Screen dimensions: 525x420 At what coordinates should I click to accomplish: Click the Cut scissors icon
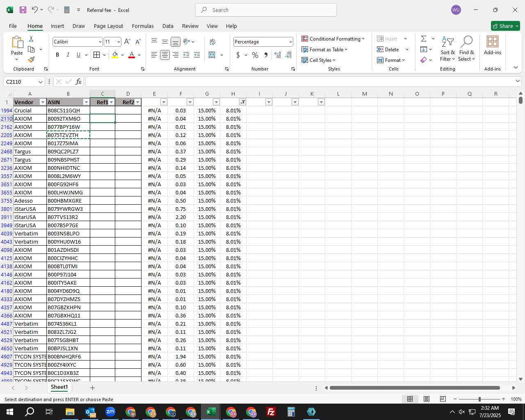(31, 39)
